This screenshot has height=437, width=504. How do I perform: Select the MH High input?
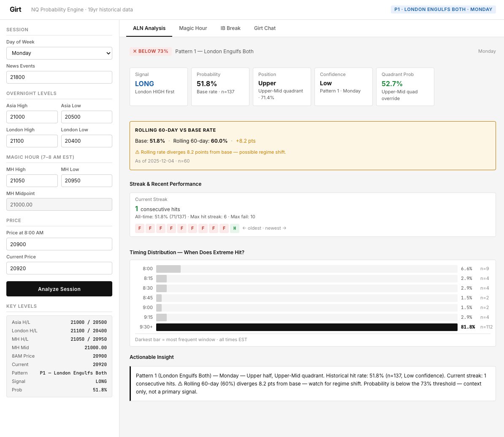(x=32, y=181)
